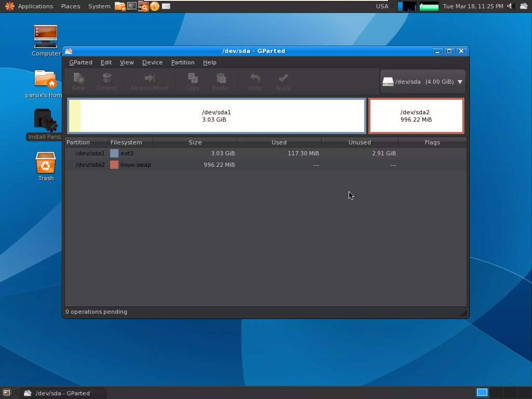This screenshot has height=399, width=532.
Task: Open the Device menu
Action: [152, 62]
